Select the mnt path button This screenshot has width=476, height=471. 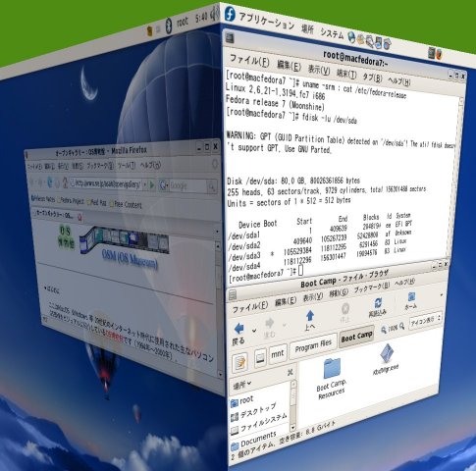(x=278, y=353)
